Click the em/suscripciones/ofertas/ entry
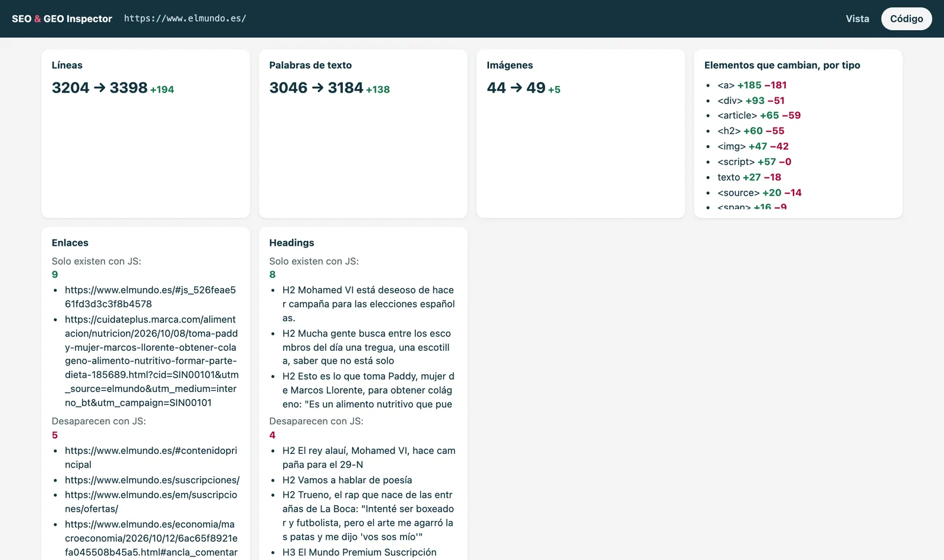This screenshot has height=560, width=944. [151, 502]
